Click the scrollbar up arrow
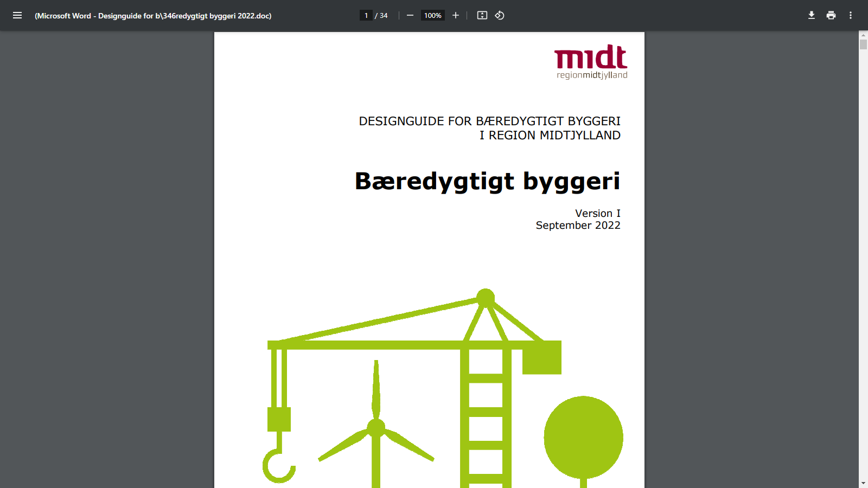Image resolution: width=868 pixels, height=488 pixels. click(x=863, y=35)
